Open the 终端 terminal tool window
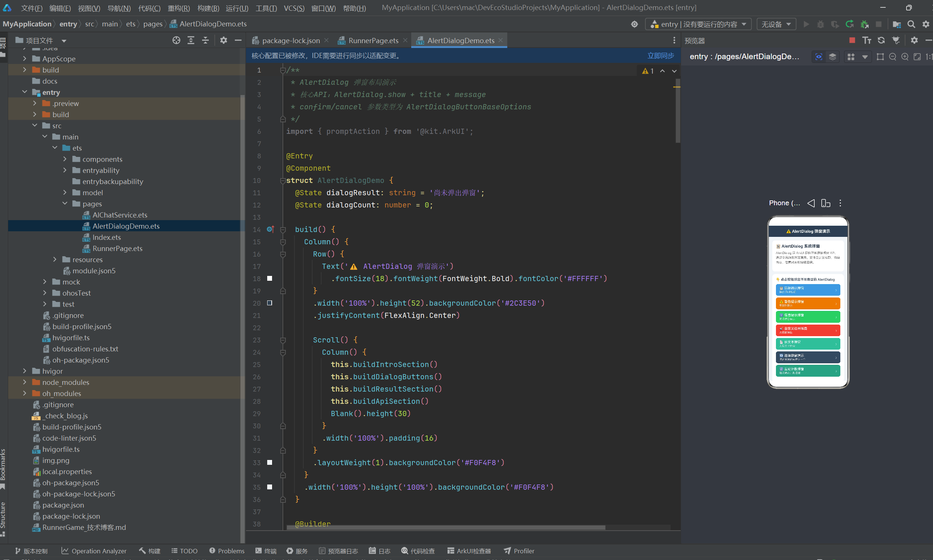Viewport: 933px width, 560px height. pos(266,551)
